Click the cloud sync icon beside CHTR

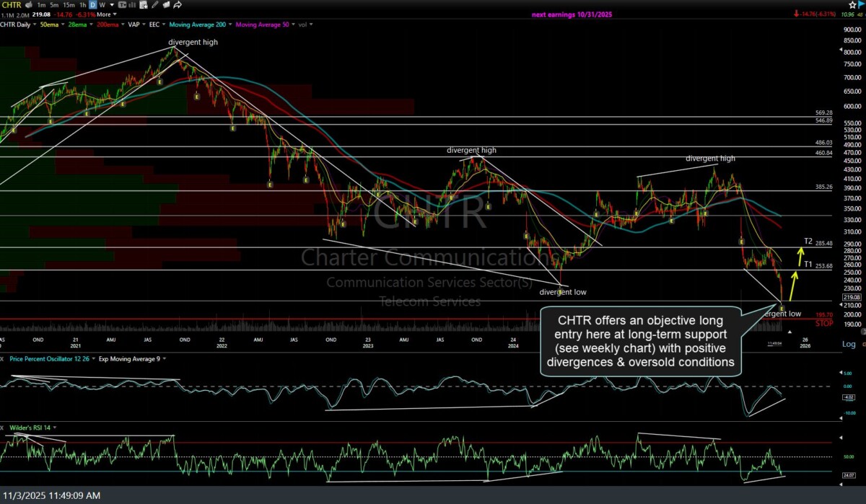click(x=30, y=5)
